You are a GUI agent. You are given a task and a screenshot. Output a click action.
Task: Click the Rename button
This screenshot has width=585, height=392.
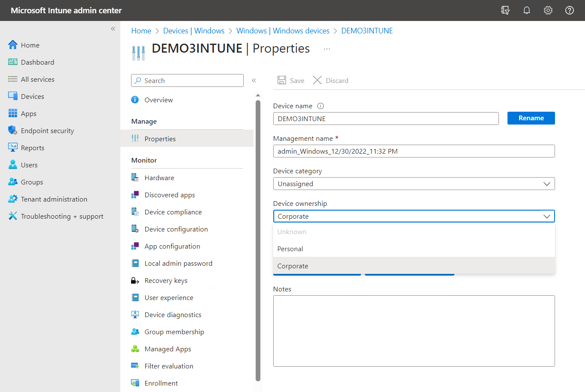tap(531, 118)
